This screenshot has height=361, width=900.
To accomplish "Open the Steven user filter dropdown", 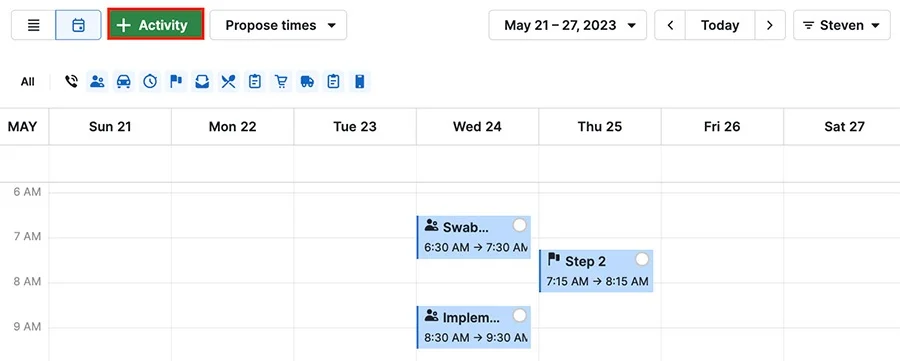I will [842, 25].
